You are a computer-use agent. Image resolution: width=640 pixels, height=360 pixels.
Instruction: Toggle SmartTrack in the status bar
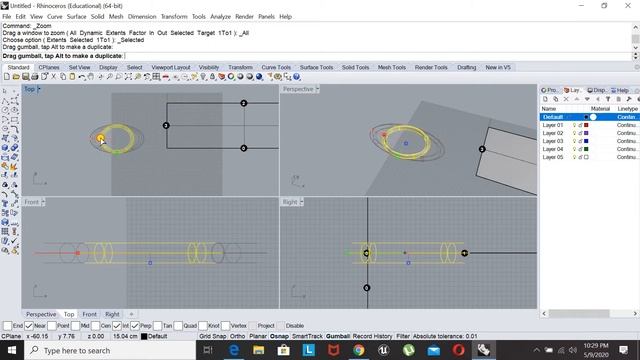tap(307, 336)
